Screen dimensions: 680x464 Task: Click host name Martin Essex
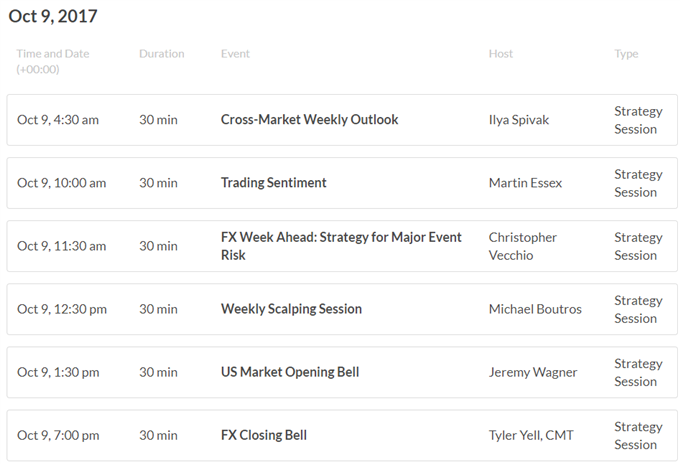click(x=525, y=183)
